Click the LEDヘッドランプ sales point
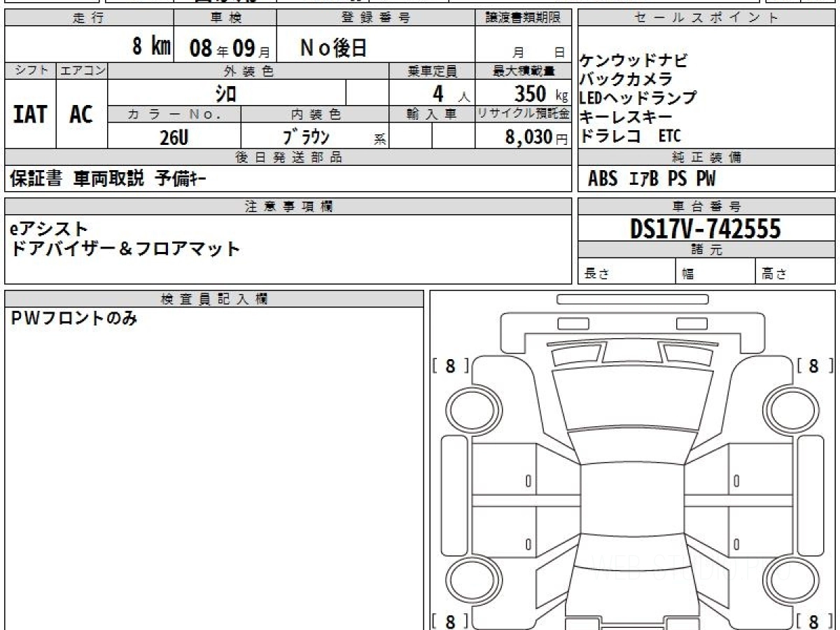Screen dimensions: 840x630 click(x=638, y=98)
